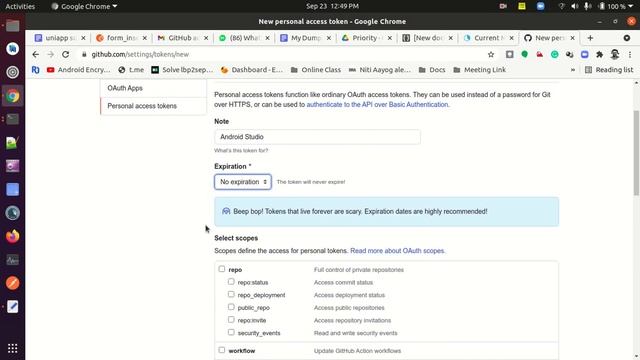Open the Postman icon in the dock
Viewport: 640px width, 360px height.
[13, 283]
